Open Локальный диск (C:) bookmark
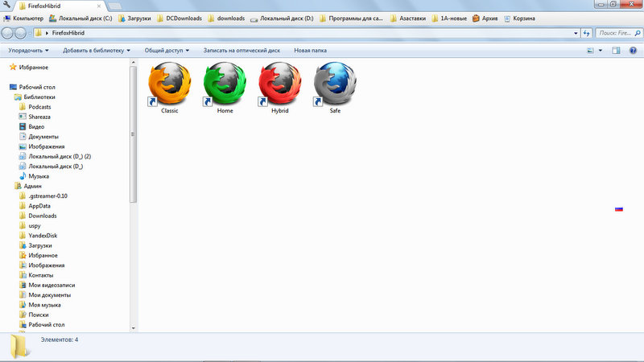Viewport: 644px width, 362px height. 80,19
